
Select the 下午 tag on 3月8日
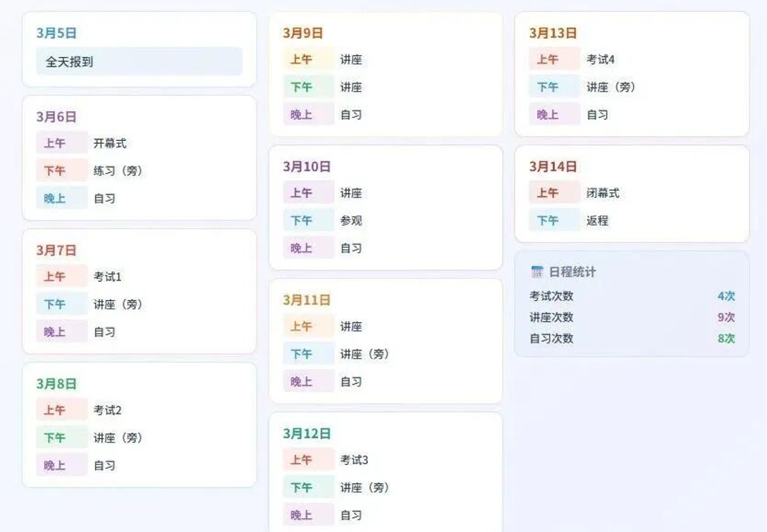click(55, 438)
